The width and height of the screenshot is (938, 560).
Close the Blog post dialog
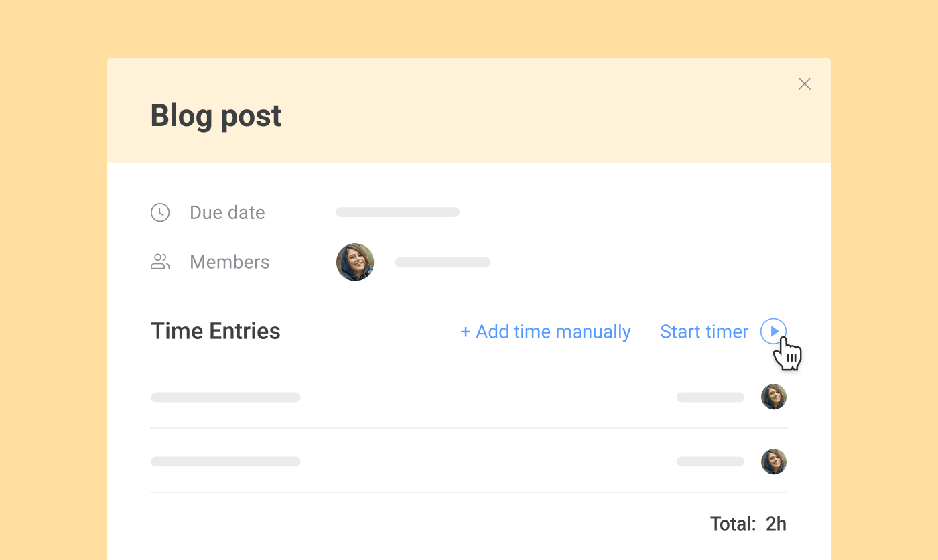click(805, 84)
